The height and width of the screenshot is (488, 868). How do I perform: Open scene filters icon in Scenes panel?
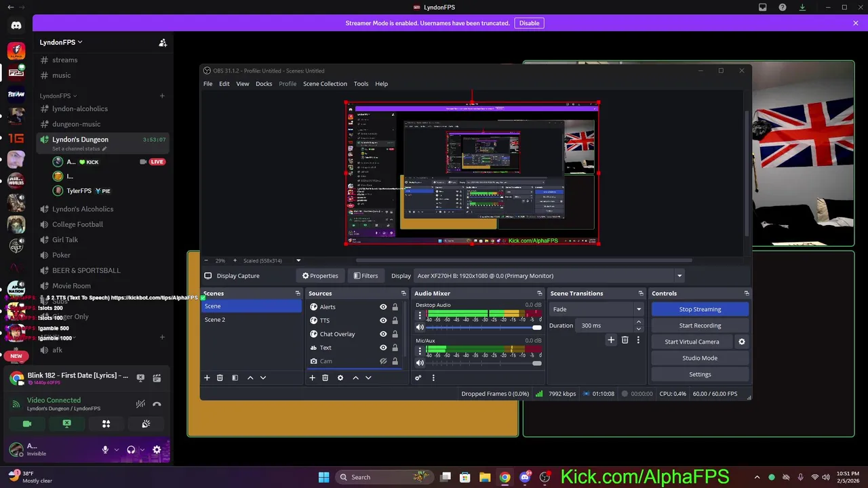pyautogui.click(x=235, y=378)
